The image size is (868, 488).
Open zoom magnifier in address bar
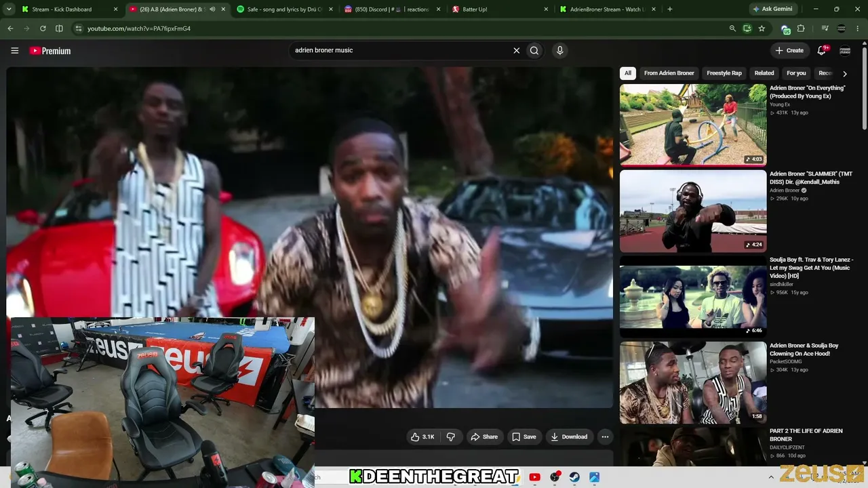point(732,28)
